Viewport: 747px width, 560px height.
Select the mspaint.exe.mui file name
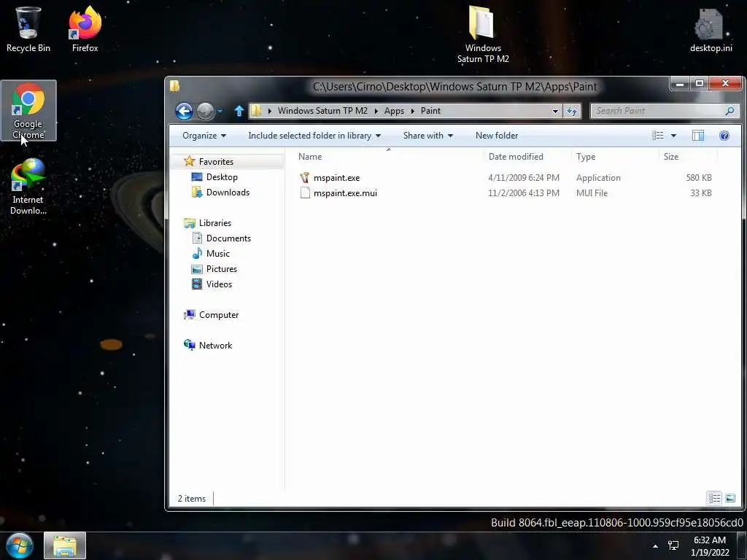345,192
